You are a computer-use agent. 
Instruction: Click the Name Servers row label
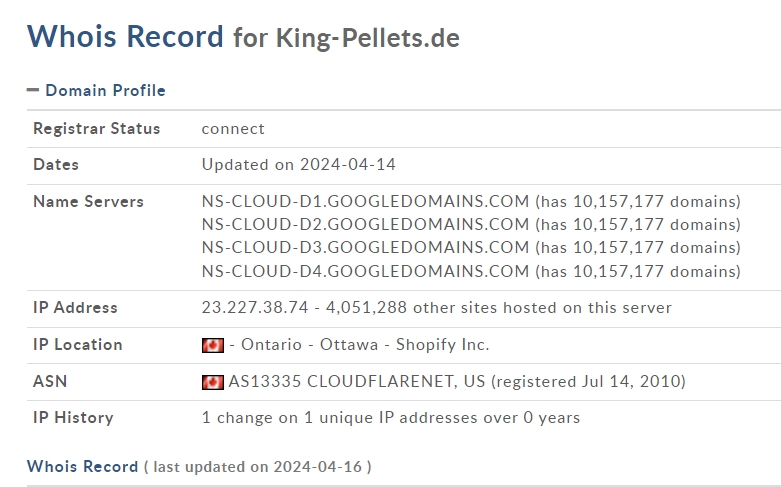pyautogui.click(x=89, y=201)
